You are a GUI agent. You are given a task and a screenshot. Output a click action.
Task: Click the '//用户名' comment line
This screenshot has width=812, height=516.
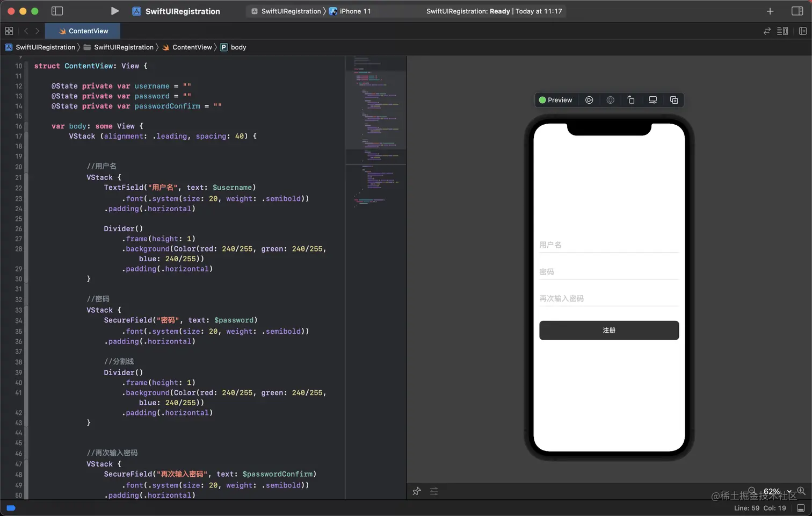point(102,166)
